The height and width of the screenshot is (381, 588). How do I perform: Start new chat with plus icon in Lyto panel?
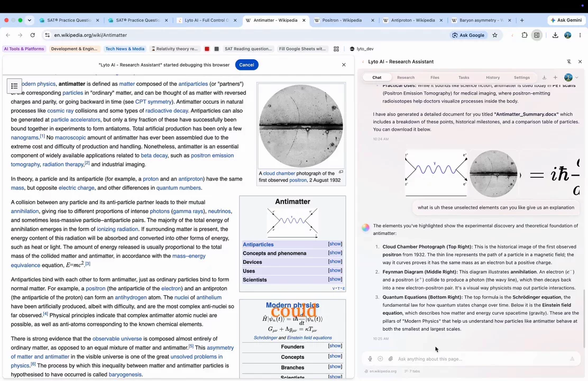click(x=555, y=77)
